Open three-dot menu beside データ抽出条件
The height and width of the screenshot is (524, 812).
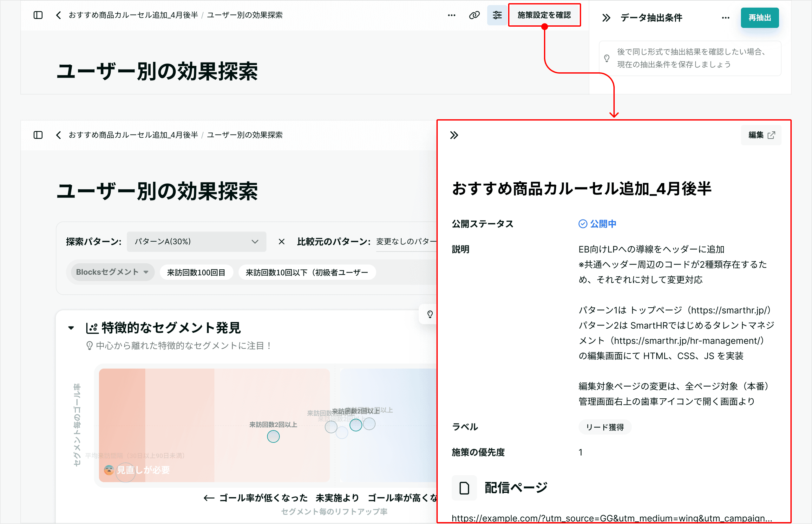(725, 18)
